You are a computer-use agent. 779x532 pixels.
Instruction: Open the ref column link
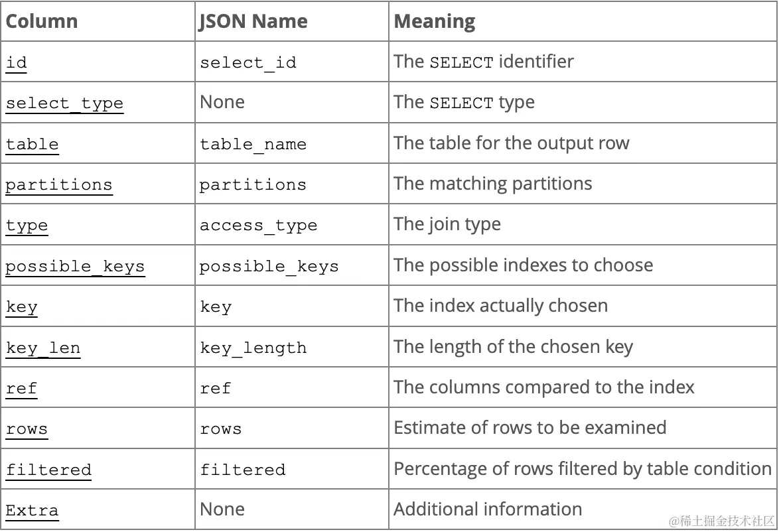pos(21,389)
